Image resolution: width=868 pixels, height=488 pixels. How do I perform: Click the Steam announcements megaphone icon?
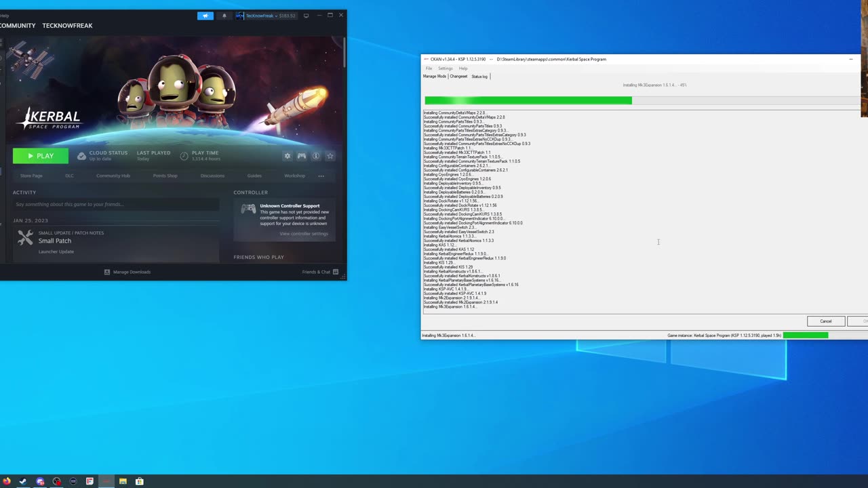pos(205,16)
